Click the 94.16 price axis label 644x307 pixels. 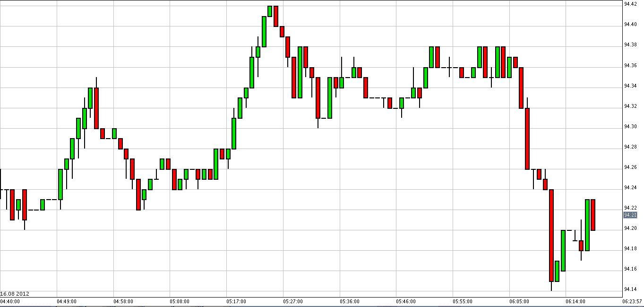pos(630,269)
